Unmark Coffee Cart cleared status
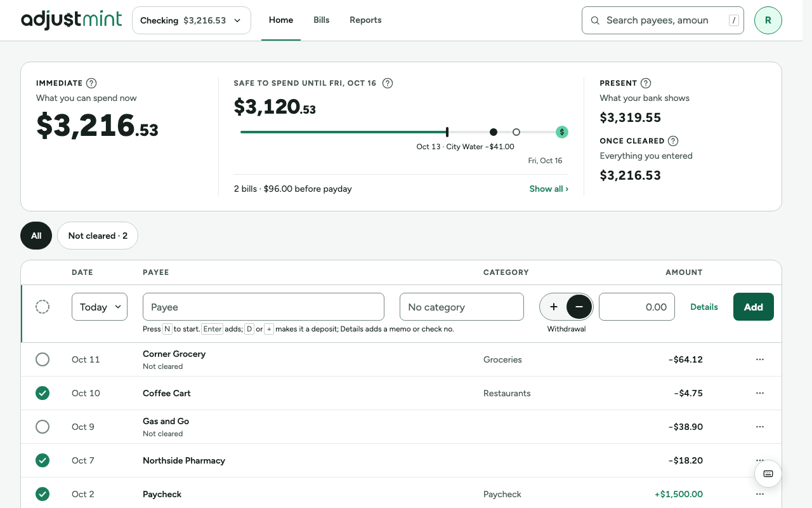The height and width of the screenshot is (508, 812). coord(43,393)
